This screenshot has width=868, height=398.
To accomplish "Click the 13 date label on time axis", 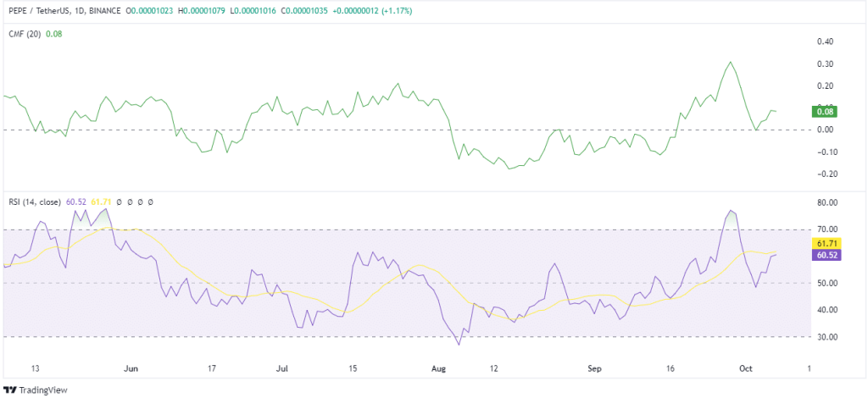I will pos(36,368).
